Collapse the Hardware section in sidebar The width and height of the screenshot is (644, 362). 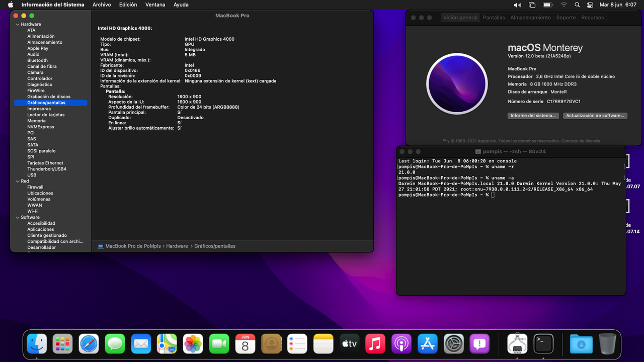(x=18, y=24)
